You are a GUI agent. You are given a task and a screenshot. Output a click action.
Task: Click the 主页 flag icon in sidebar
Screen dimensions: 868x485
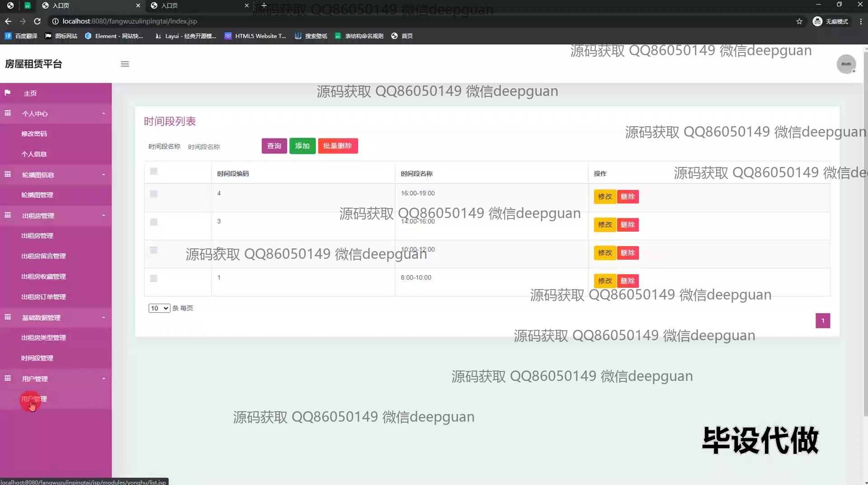point(8,93)
